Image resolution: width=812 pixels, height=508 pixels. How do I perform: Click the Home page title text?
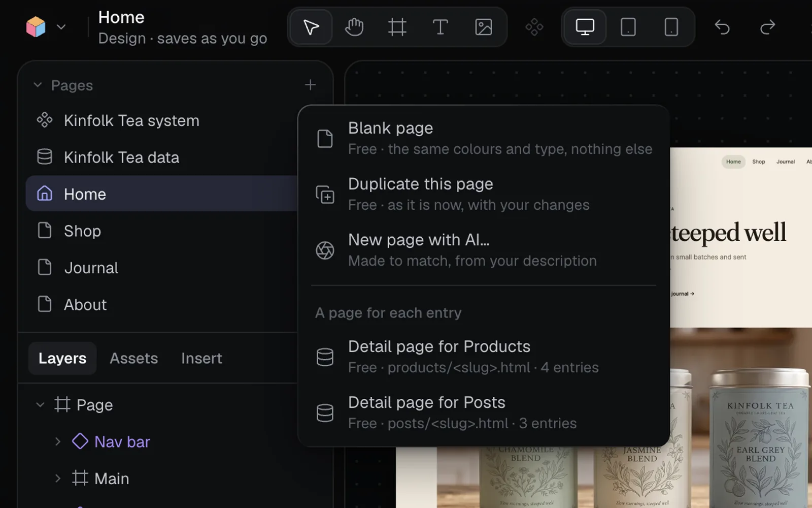(x=121, y=17)
